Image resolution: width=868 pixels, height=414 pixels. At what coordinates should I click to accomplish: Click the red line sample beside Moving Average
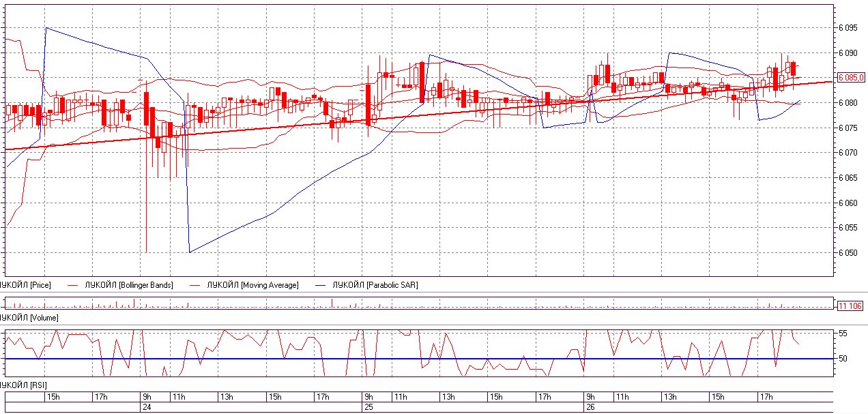(194, 285)
